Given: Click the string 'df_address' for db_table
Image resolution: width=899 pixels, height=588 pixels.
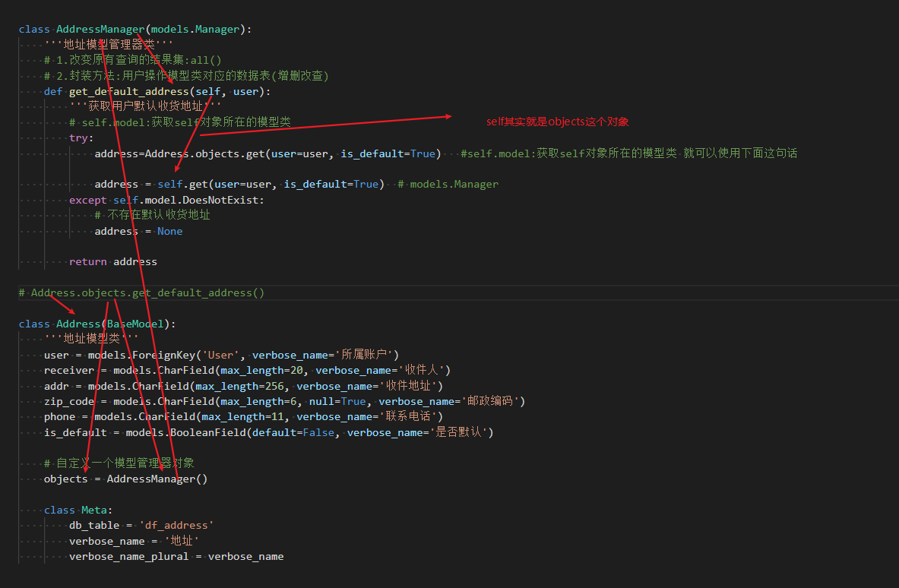Looking at the screenshot, I should [x=176, y=526].
